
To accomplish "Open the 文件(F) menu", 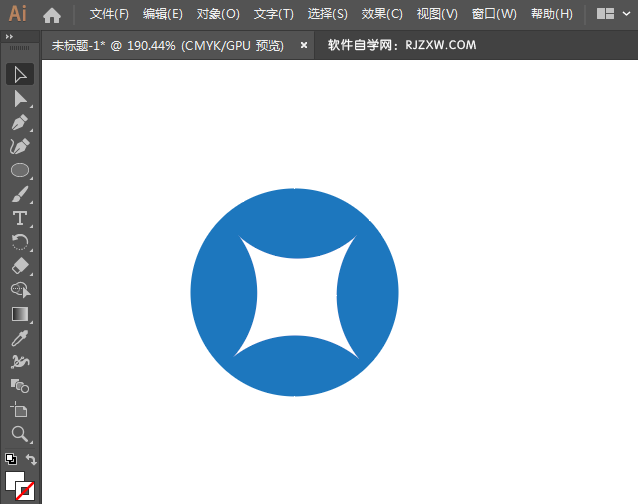I will pyautogui.click(x=109, y=14).
